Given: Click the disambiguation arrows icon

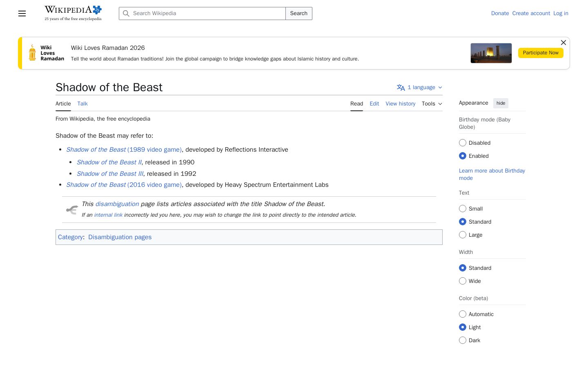Looking at the screenshot, I should point(72,210).
